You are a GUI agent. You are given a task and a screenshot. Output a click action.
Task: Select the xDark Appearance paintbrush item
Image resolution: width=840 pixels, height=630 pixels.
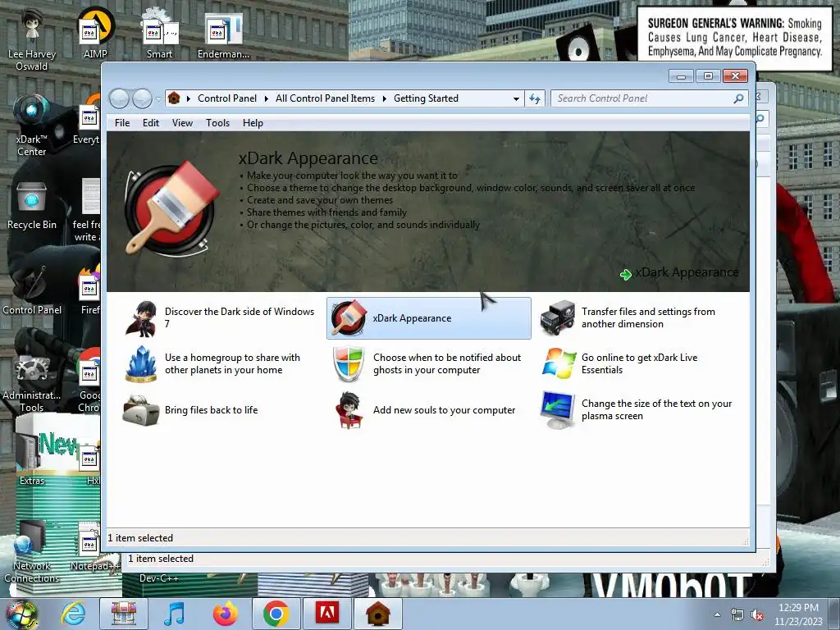pyautogui.click(x=428, y=318)
